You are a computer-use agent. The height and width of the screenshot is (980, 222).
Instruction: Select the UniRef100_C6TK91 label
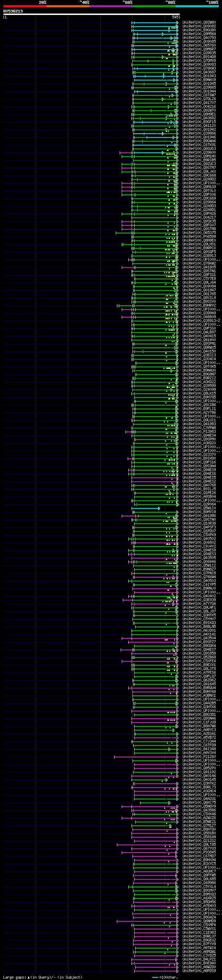199,145
